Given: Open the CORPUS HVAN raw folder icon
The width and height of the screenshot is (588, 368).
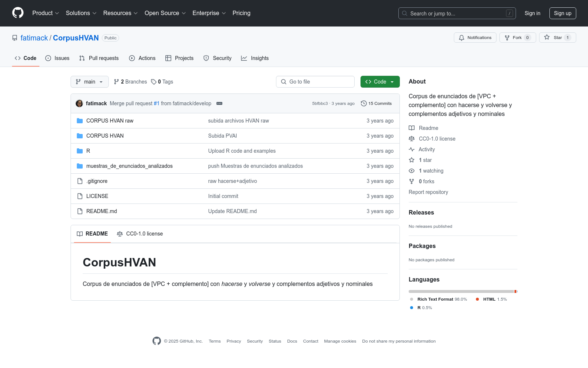Looking at the screenshot, I should point(80,121).
